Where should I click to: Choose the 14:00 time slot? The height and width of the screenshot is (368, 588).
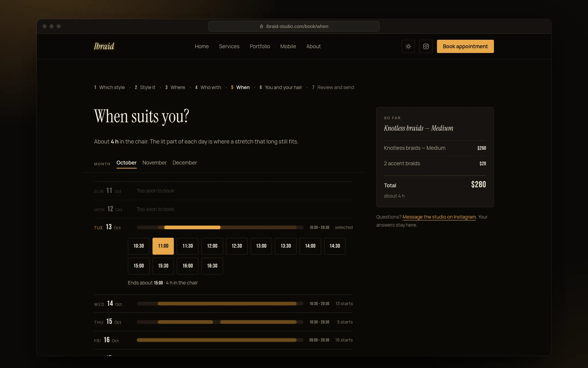310,246
